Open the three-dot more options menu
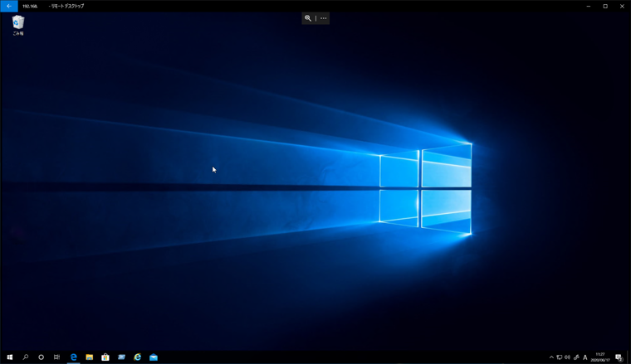The image size is (631, 364). [324, 18]
